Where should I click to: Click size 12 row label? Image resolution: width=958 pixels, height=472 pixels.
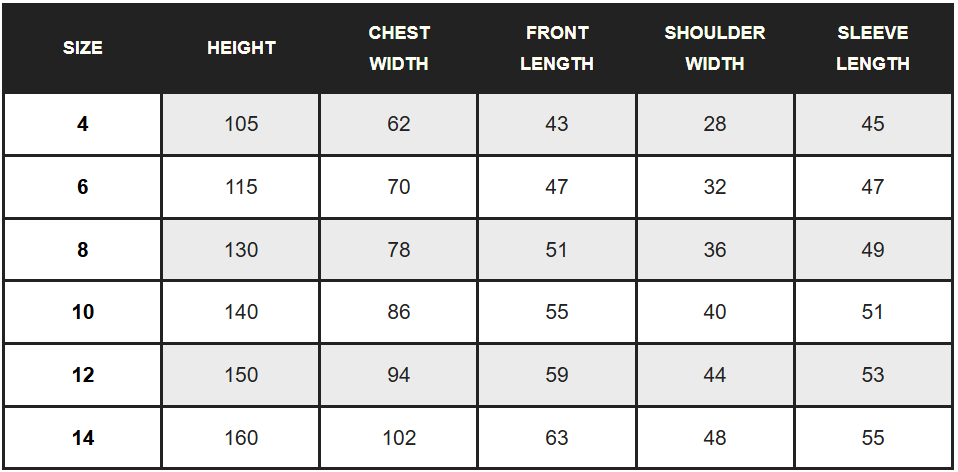[x=82, y=375]
